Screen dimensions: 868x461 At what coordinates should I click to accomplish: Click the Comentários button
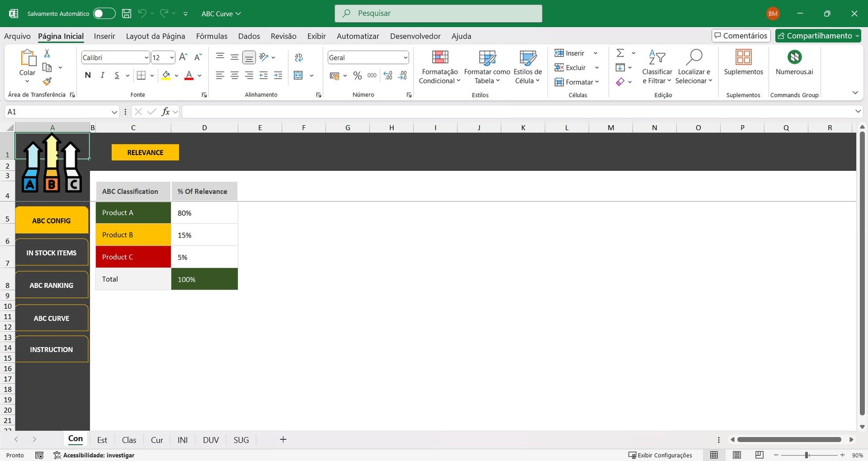[x=741, y=36]
